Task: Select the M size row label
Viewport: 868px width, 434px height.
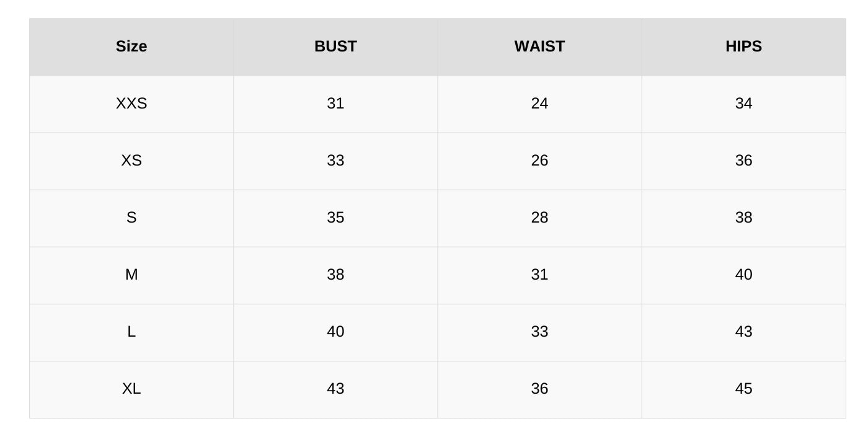Action: click(x=131, y=275)
